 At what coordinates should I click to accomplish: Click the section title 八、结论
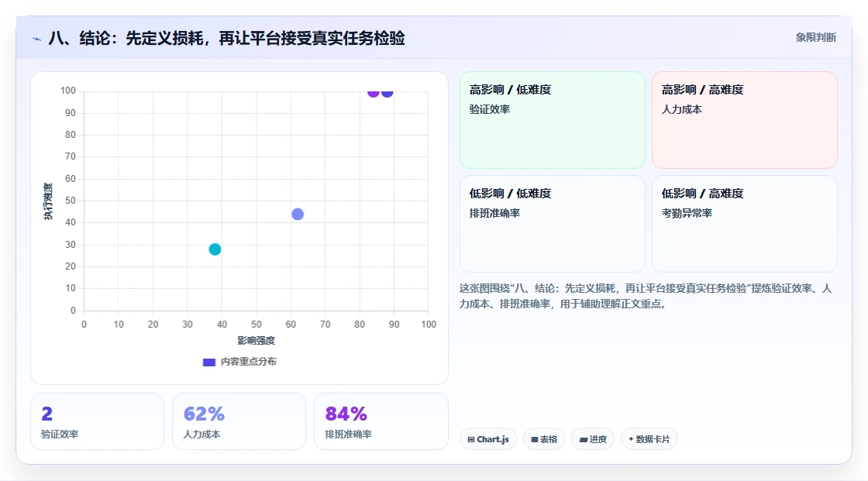[226, 38]
